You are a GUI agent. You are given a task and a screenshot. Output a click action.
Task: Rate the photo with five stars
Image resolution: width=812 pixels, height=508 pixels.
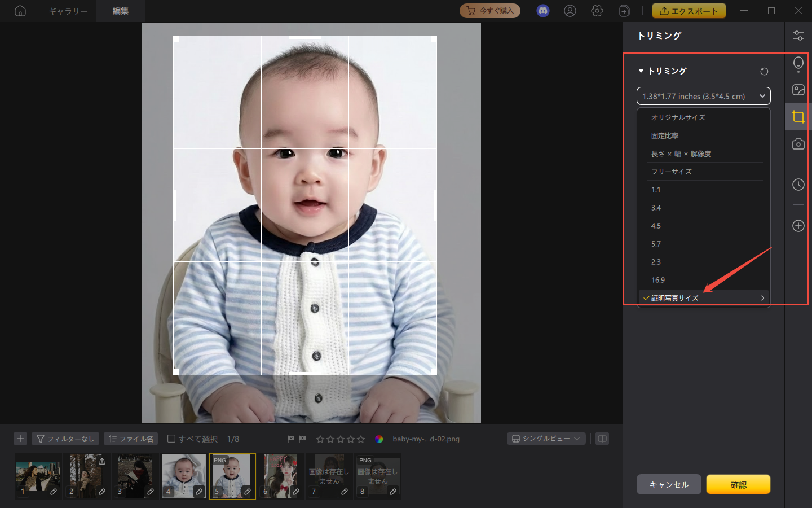[360, 439]
